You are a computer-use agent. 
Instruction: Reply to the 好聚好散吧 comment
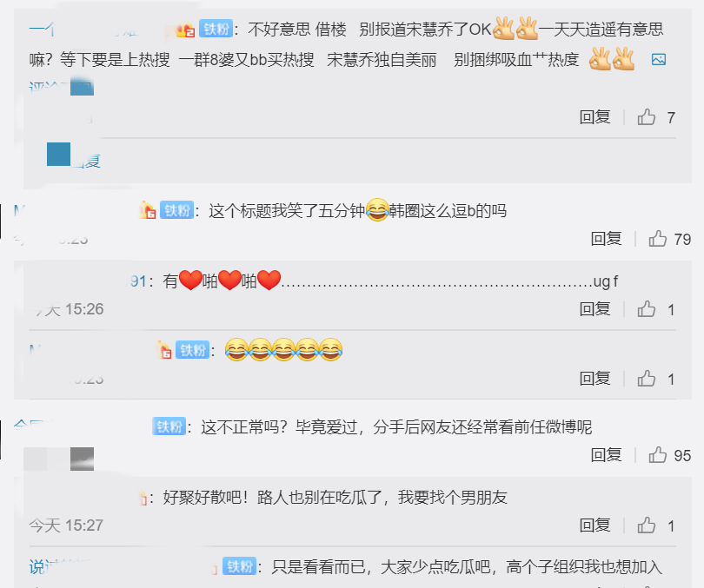(594, 525)
